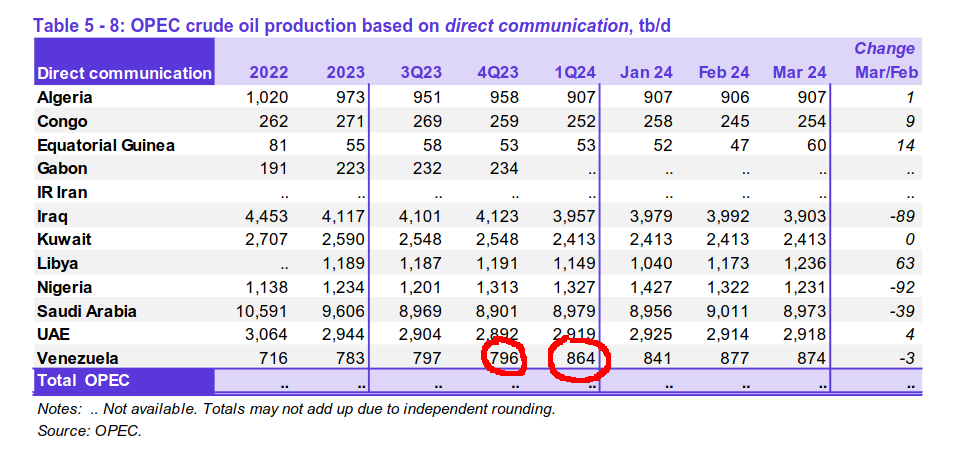Click Nigeria's Jan 24 value 1,427
962x464 pixels.
pyautogui.click(x=650, y=287)
